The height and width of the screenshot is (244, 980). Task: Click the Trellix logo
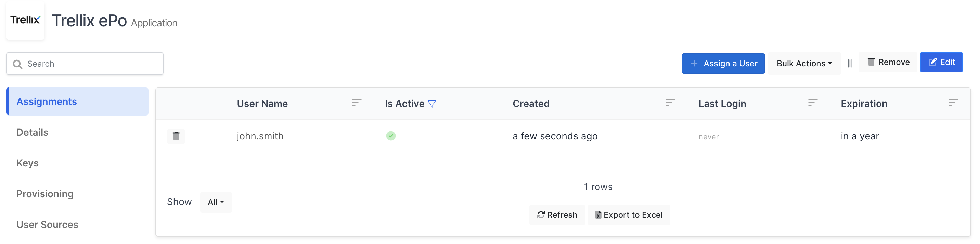click(x=25, y=20)
